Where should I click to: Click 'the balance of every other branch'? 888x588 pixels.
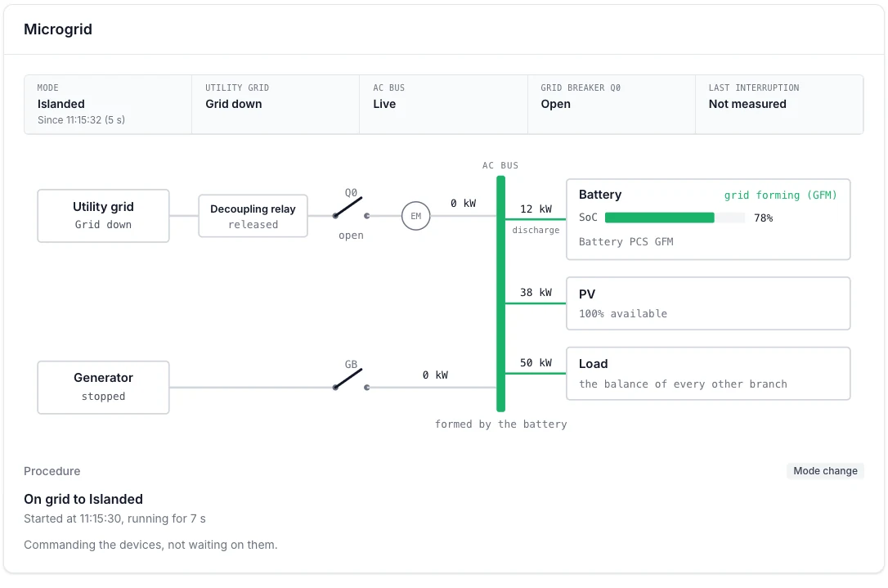click(x=683, y=384)
